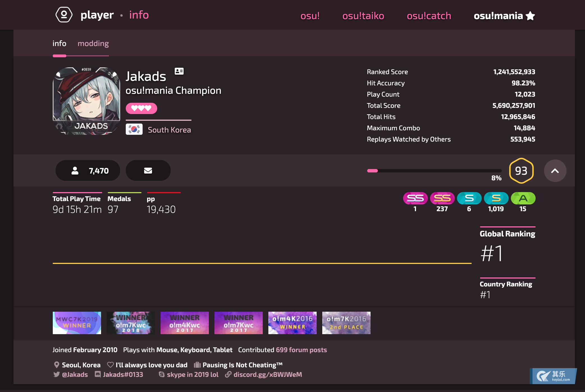Click the chain link website icon
This screenshot has width=585, height=392.
click(x=228, y=374)
